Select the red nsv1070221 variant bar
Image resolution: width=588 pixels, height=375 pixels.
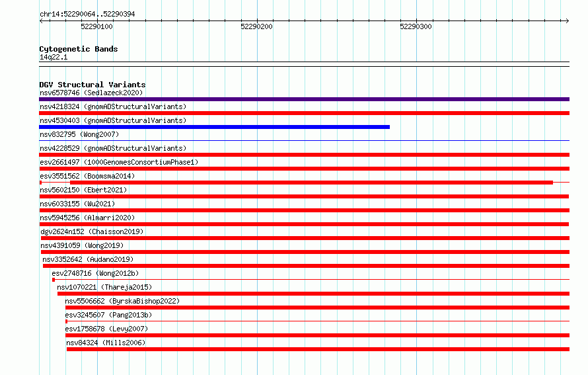click(314, 294)
